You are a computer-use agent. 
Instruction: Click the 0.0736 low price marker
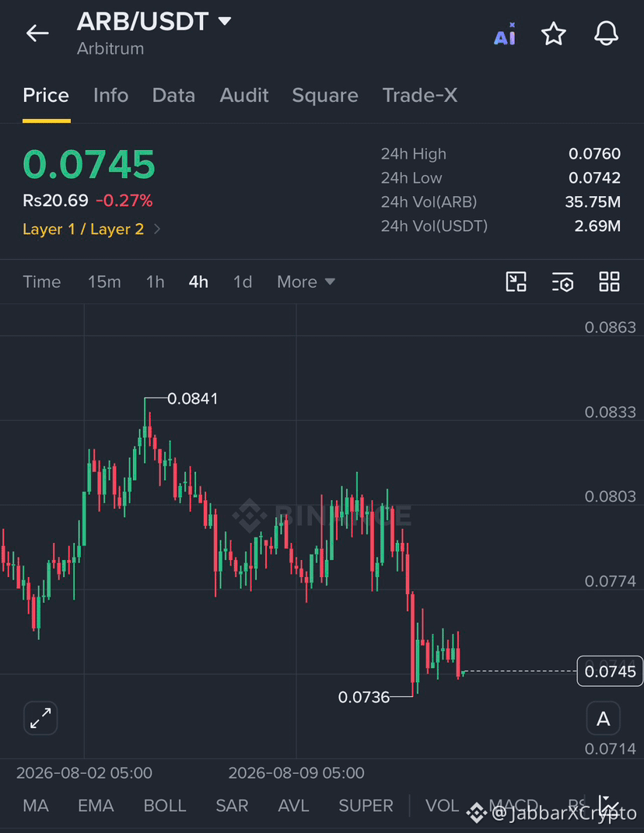tap(364, 697)
